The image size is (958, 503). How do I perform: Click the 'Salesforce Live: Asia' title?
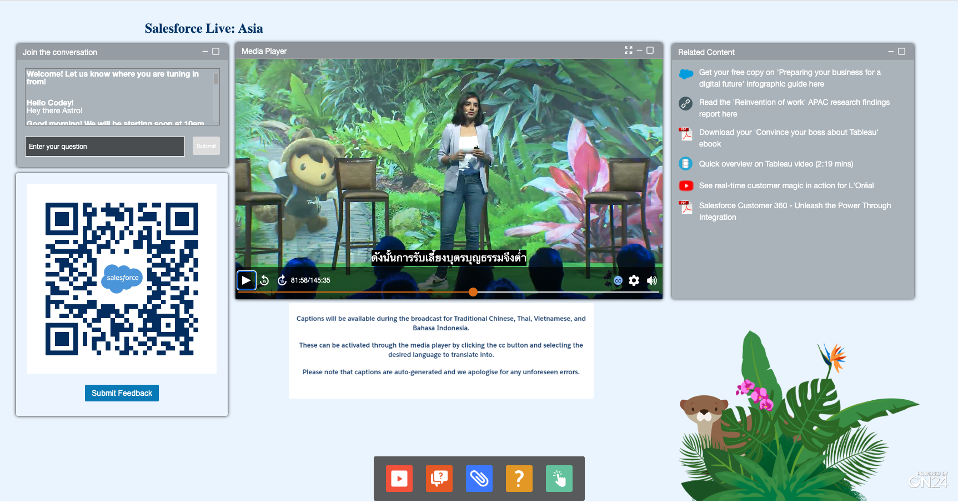[x=203, y=28]
